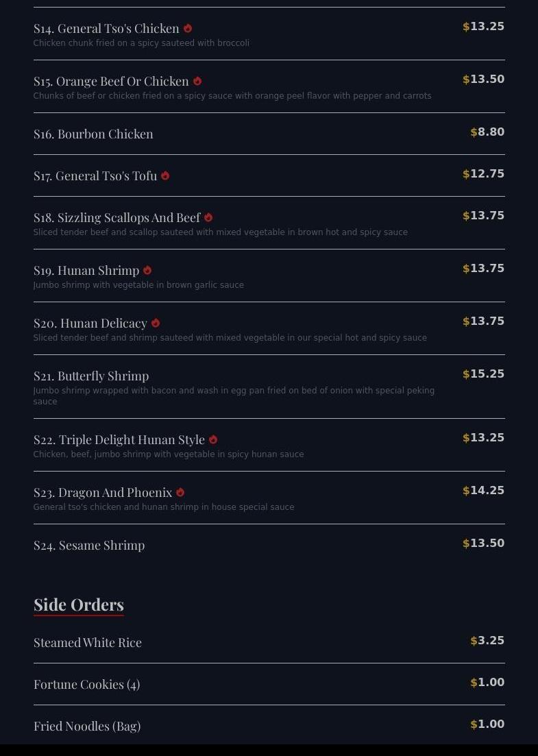Click the flame icon next to Orange Beef Or Chicken
The image size is (538, 756).
(x=197, y=82)
